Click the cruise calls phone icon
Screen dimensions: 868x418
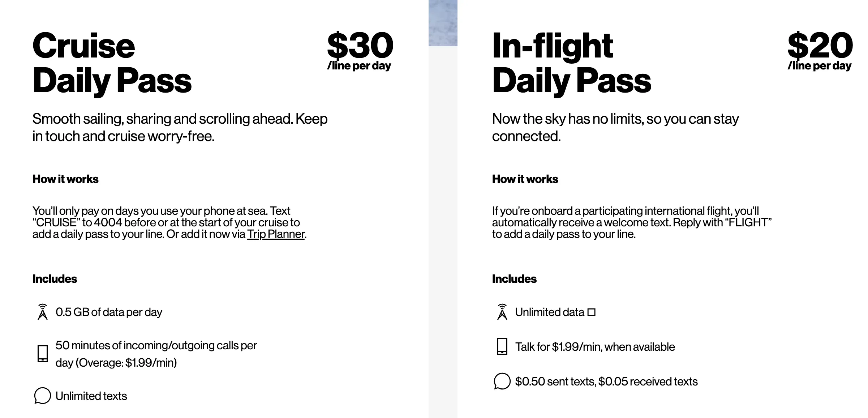43,354
